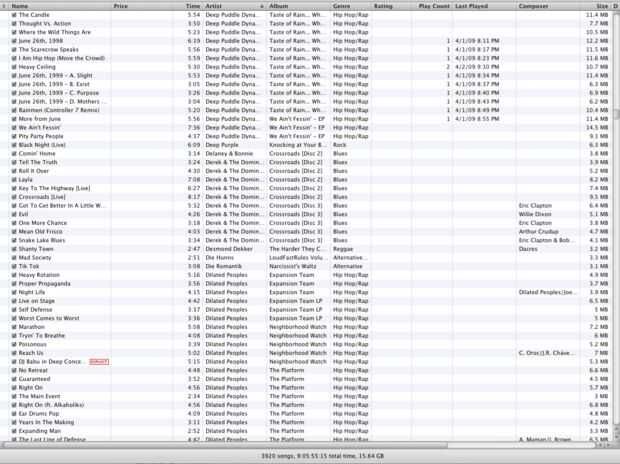The image size is (620, 464).
Task: Click the '4/2/09 9:10 PM' last played cell
Action: point(477,67)
